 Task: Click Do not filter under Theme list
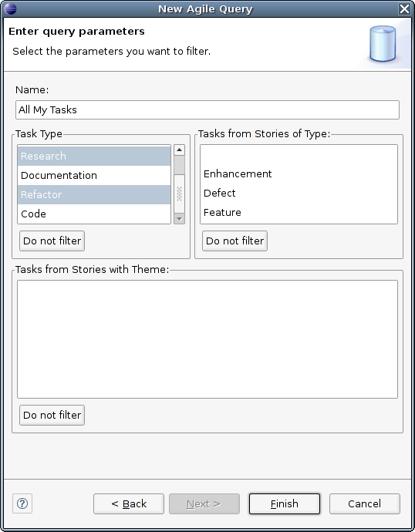pos(52,415)
